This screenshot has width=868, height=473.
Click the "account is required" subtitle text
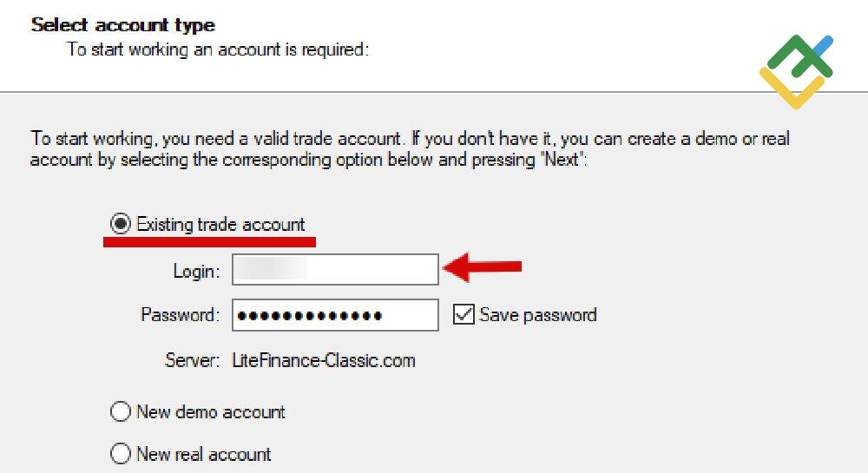pyautogui.click(x=219, y=49)
